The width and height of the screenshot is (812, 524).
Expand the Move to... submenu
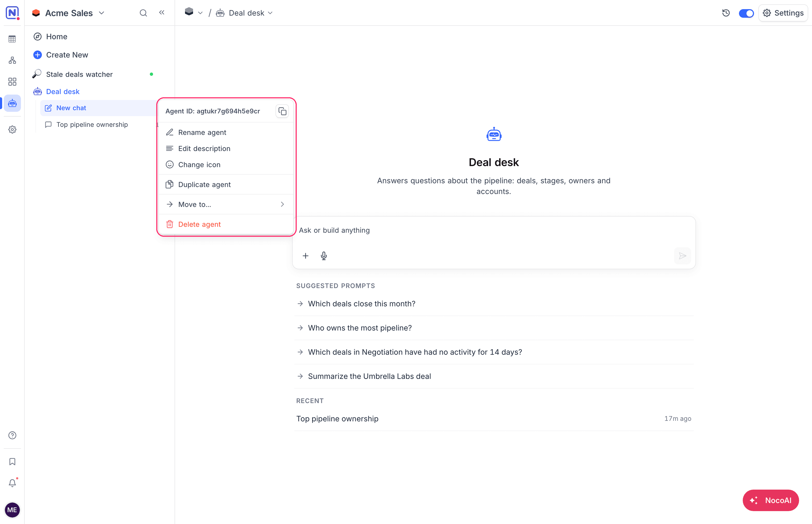[226, 204]
